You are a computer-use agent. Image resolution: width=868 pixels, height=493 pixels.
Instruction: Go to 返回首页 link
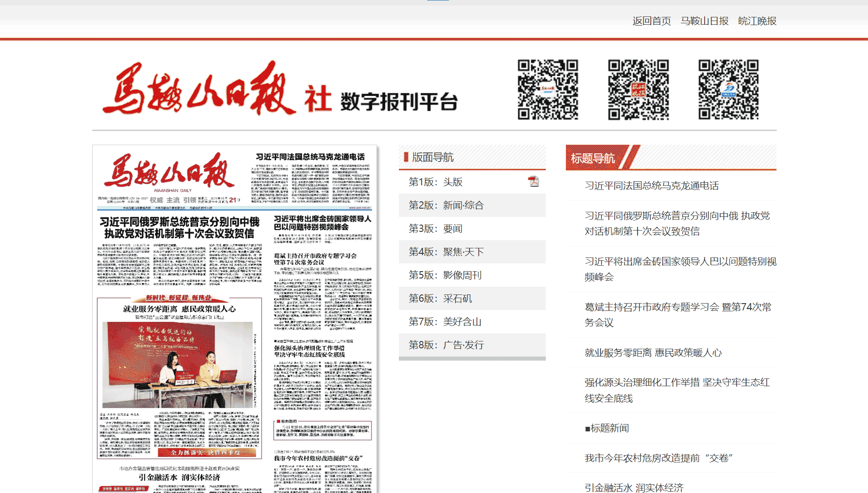652,21
